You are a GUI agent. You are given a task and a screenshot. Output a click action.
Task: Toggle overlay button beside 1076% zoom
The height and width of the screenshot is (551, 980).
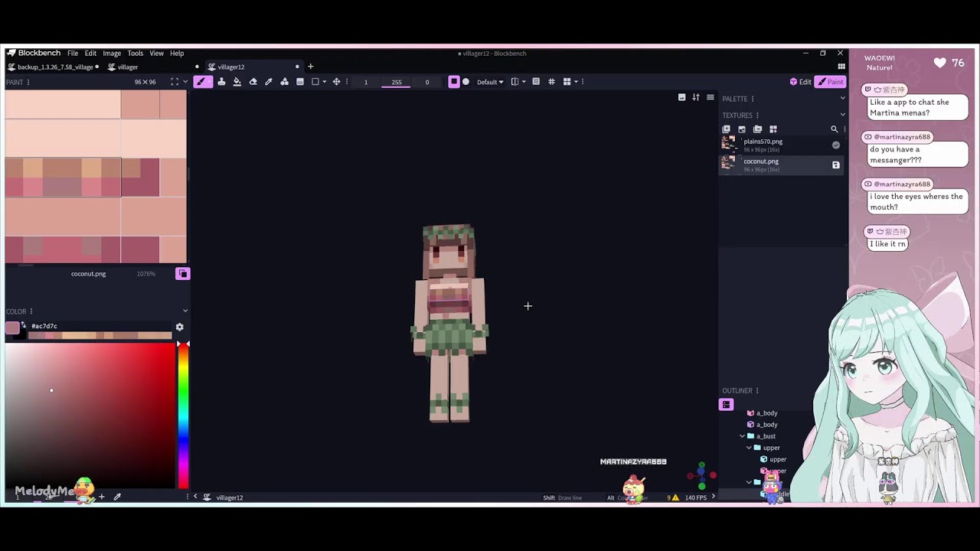pos(182,274)
